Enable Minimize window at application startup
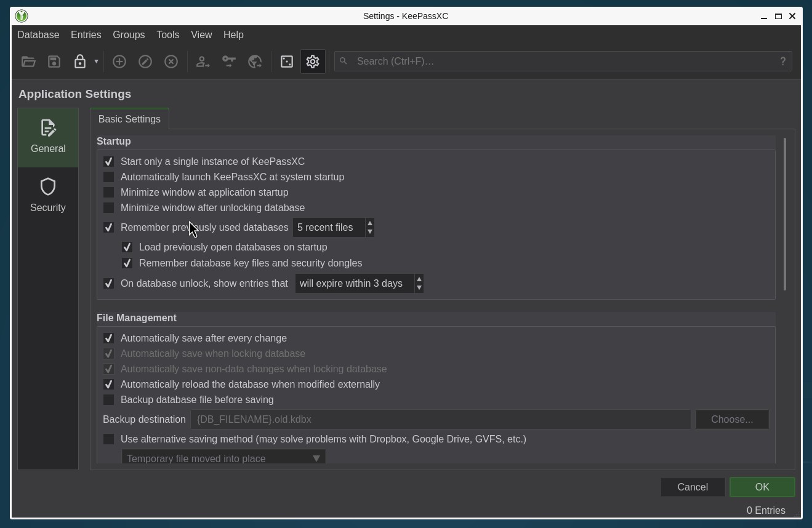 coord(108,192)
